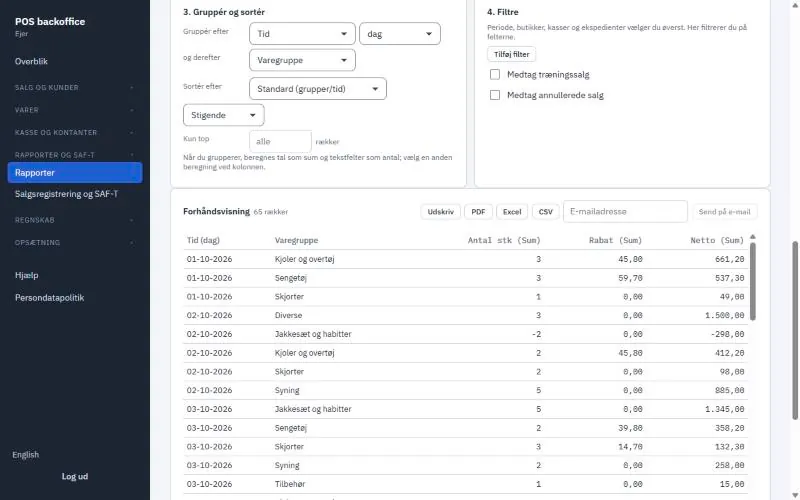This screenshot has width=800, height=500.
Task: Click the Tilbehør row cell
Action: [290, 484]
